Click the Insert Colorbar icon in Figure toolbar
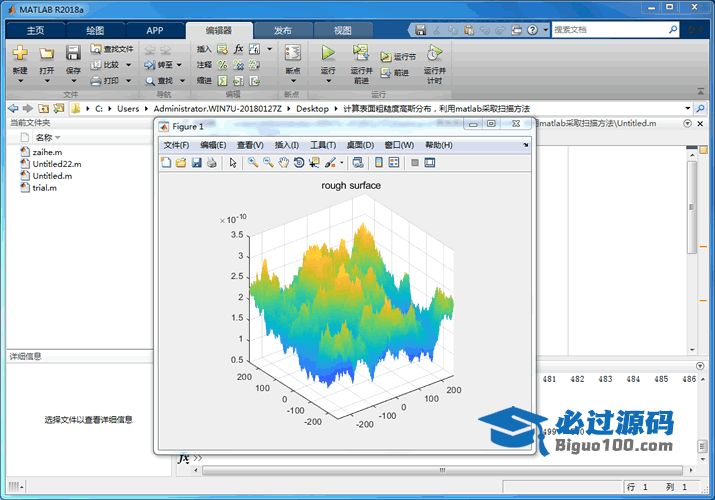This screenshot has width=715, height=500. pos(379,162)
